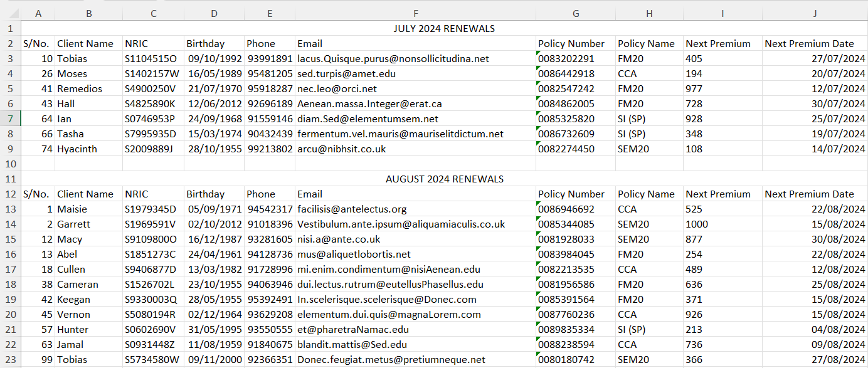Click column header J
868x368 pixels.
tap(815, 14)
